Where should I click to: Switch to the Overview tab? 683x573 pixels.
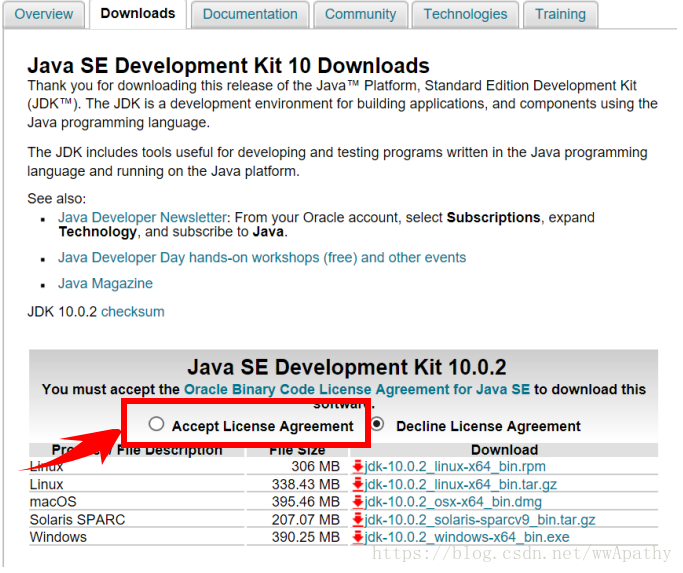44,14
